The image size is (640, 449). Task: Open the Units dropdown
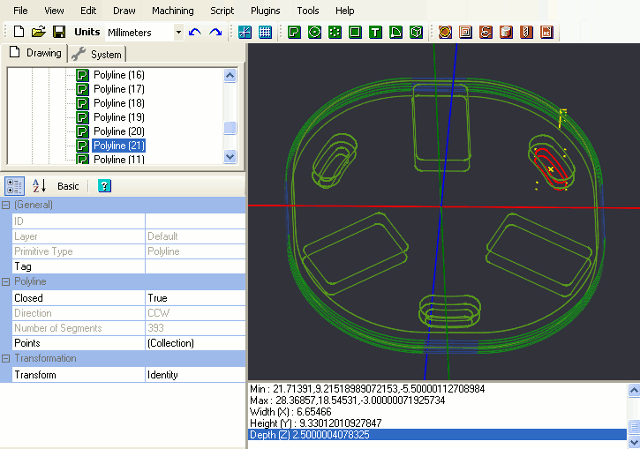[x=179, y=32]
